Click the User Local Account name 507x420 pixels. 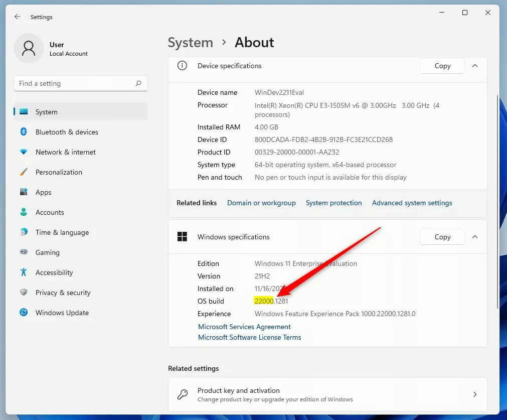point(69,49)
